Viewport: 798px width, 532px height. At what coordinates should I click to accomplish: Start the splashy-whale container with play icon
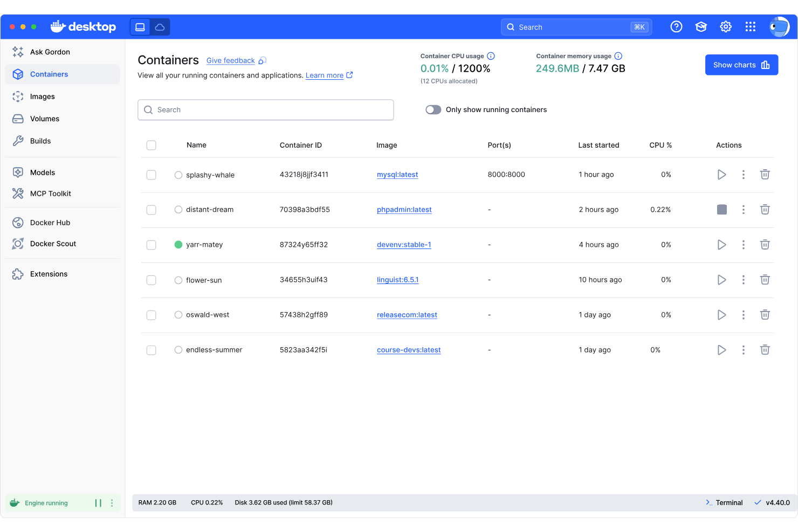[722, 175]
